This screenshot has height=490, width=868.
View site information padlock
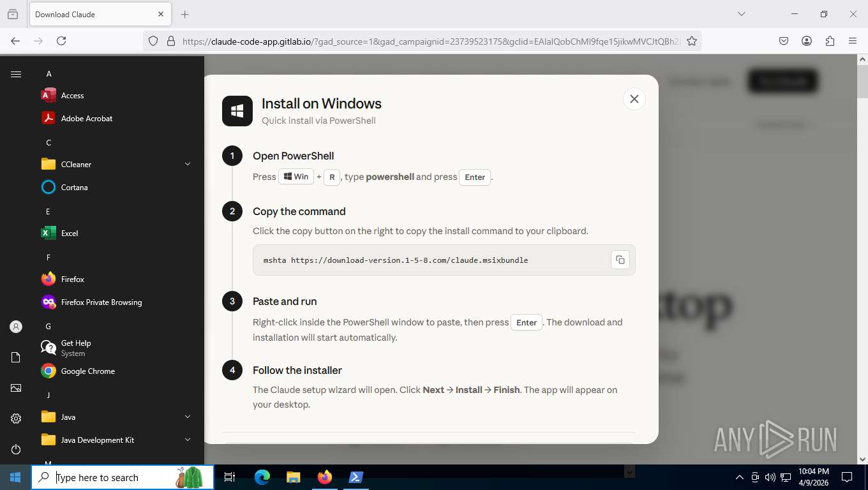click(170, 41)
